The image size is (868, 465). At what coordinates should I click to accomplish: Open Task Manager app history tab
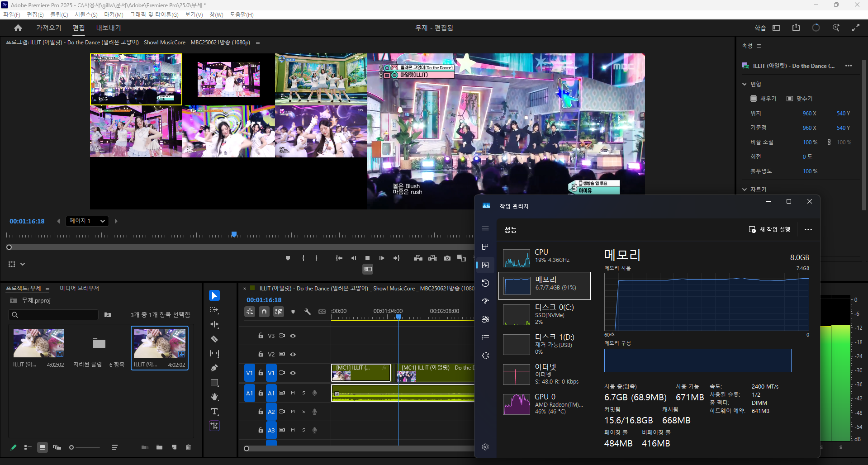485,283
